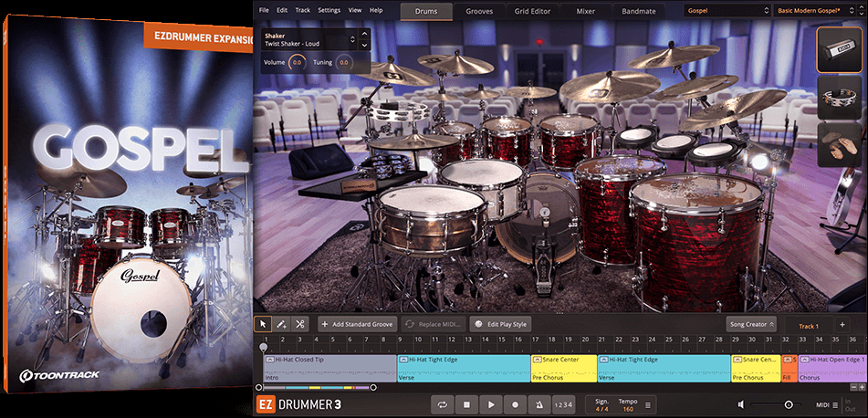868x418 pixels.
Task: Adjust the shaker Volume knob
Action: pyautogui.click(x=297, y=63)
